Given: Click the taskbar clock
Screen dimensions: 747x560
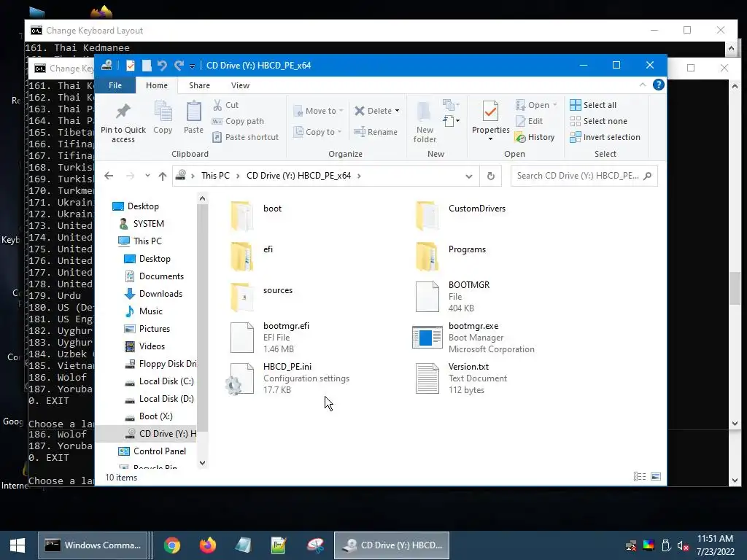Looking at the screenshot, I should (x=715, y=545).
